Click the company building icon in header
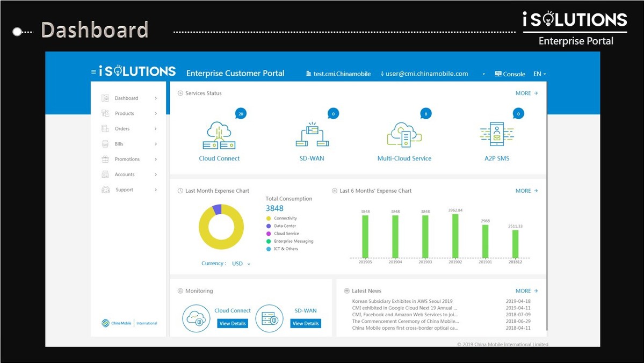The height and width of the screenshot is (363, 644). pyautogui.click(x=308, y=74)
